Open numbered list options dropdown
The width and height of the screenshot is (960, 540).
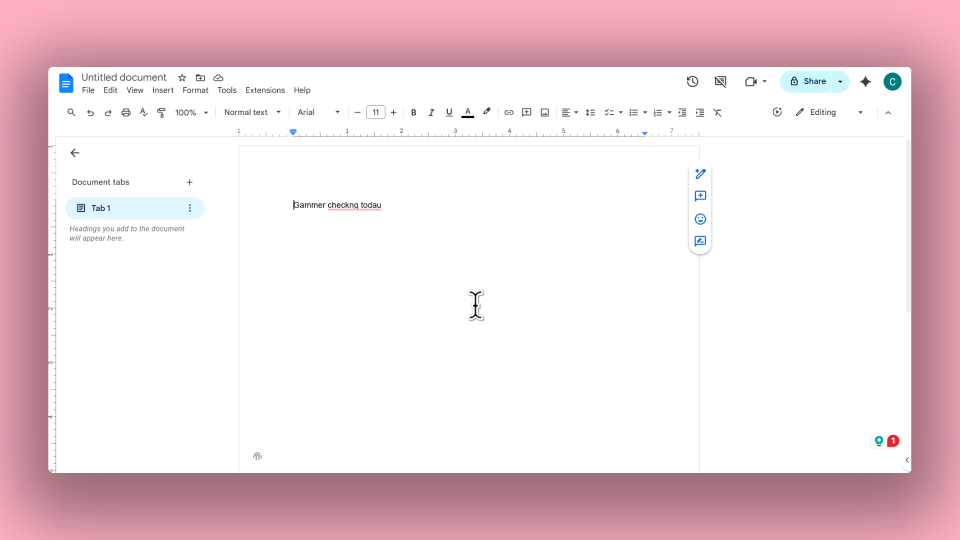(669, 113)
